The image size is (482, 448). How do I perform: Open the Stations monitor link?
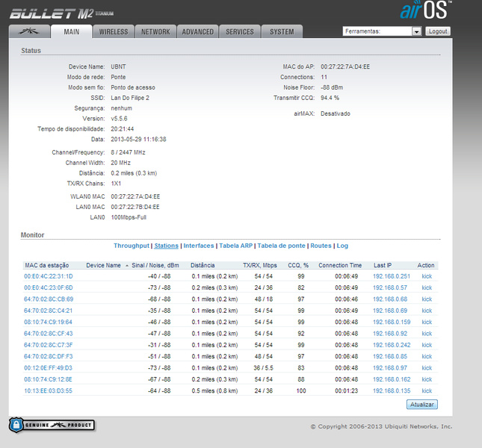(167, 246)
